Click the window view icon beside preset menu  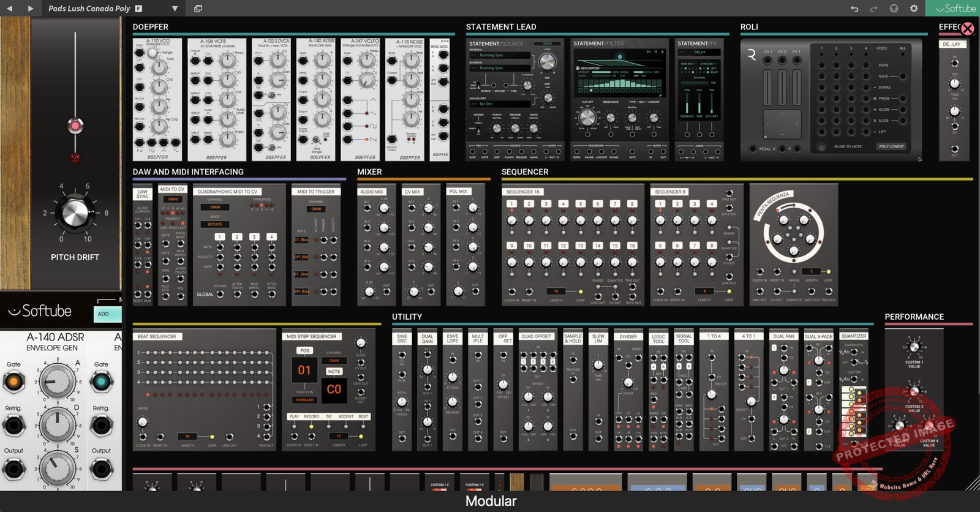click(198, 9)
